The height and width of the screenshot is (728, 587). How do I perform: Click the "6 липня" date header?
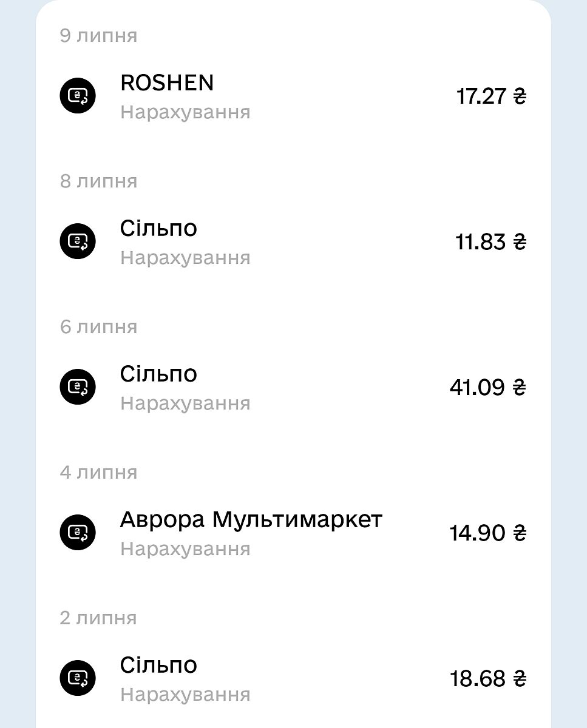pos(98,327)
